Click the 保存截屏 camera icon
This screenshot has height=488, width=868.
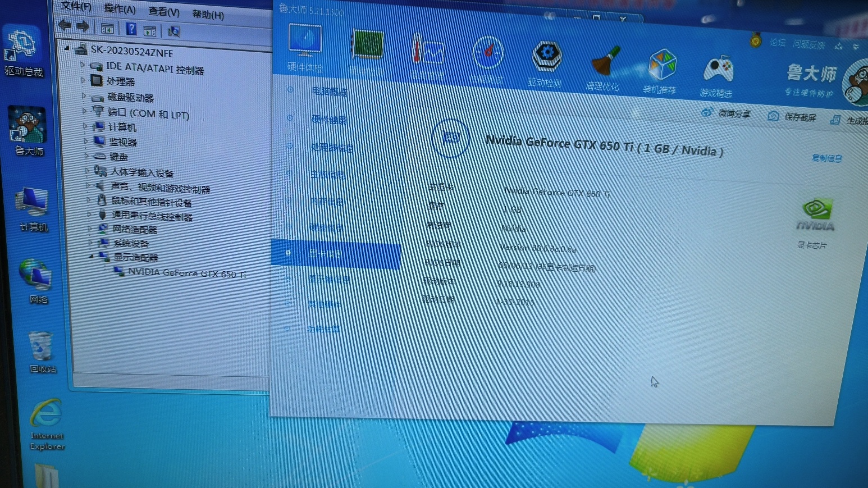(773, 116)
